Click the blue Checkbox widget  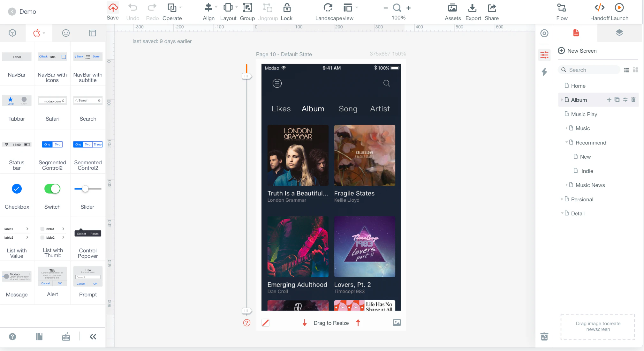[x=17, y=189]
